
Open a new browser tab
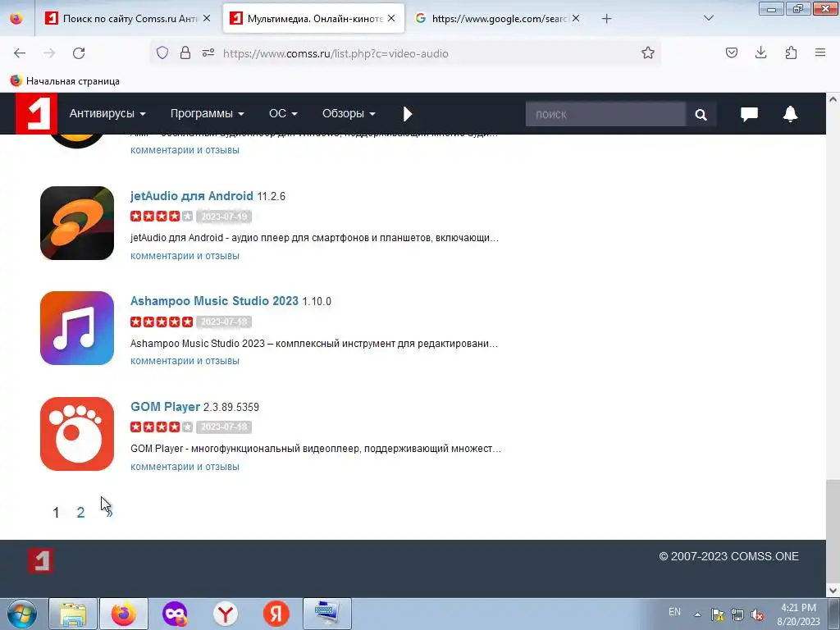(606, 19)
